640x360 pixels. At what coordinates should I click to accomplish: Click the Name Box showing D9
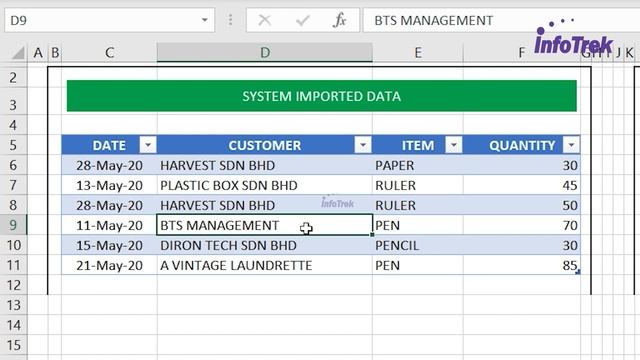coord(109,20)
